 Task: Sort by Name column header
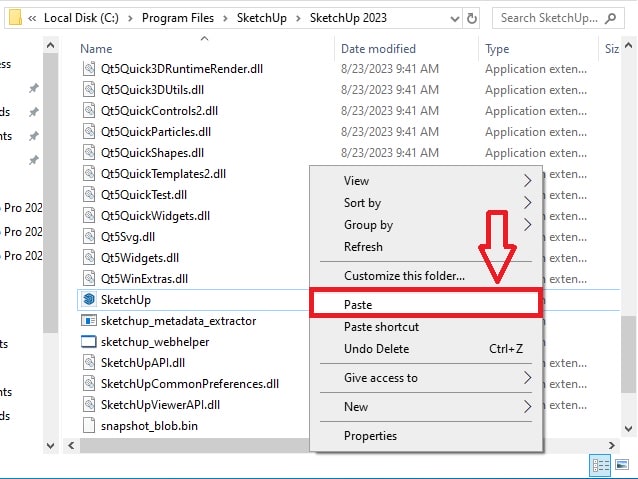96,49
